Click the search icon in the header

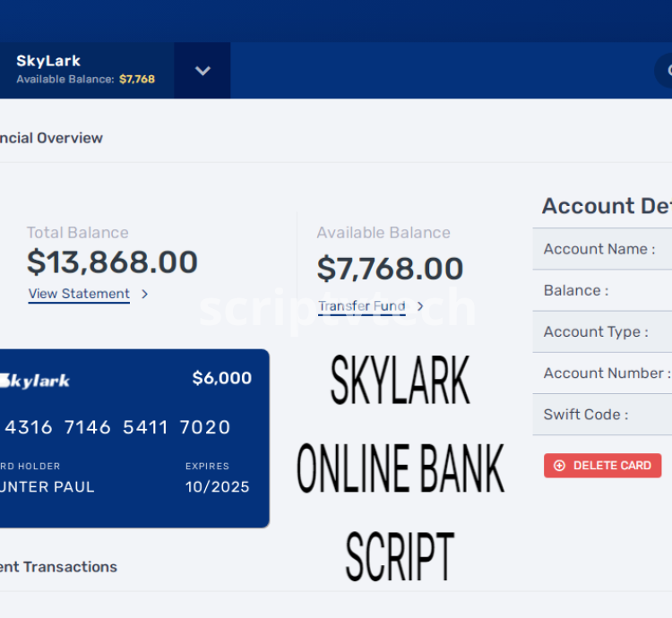pyautogui.click(x=666, y=71)
